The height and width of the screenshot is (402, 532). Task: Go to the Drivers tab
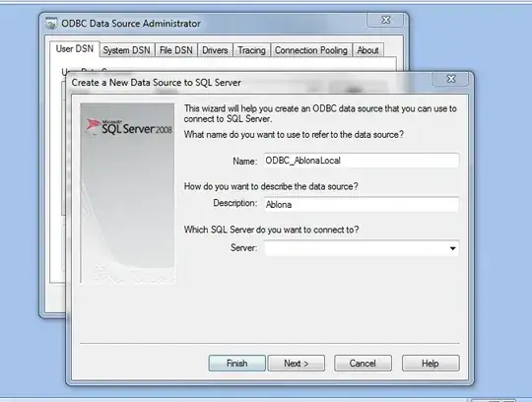click(215, 50)
